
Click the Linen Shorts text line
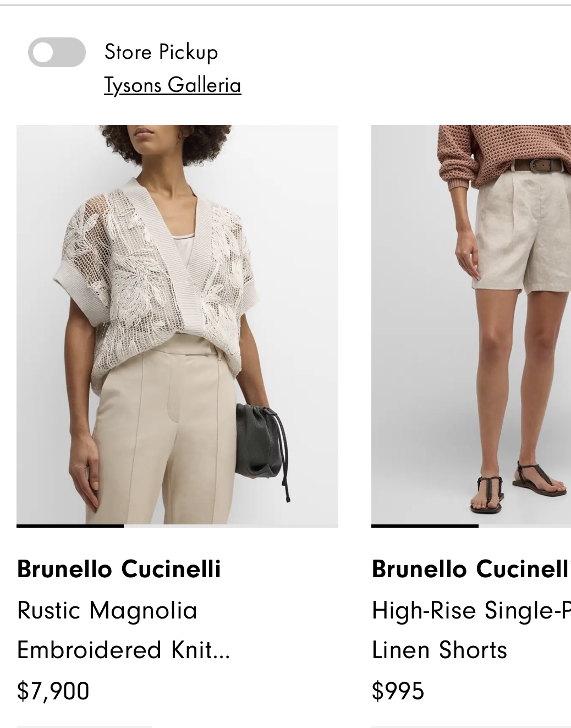(x=439, y=650)
